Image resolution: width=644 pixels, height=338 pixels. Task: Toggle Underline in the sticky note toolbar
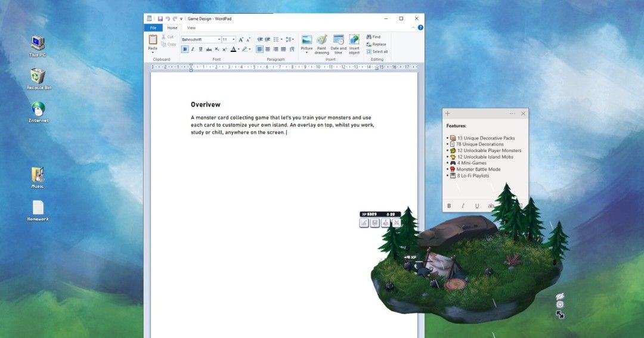point(476,206)
